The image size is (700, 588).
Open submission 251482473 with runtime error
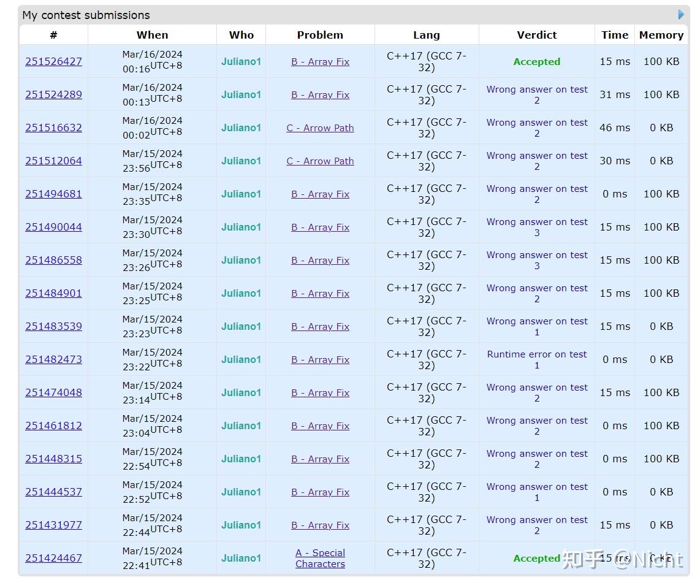[x=53, y=359]
